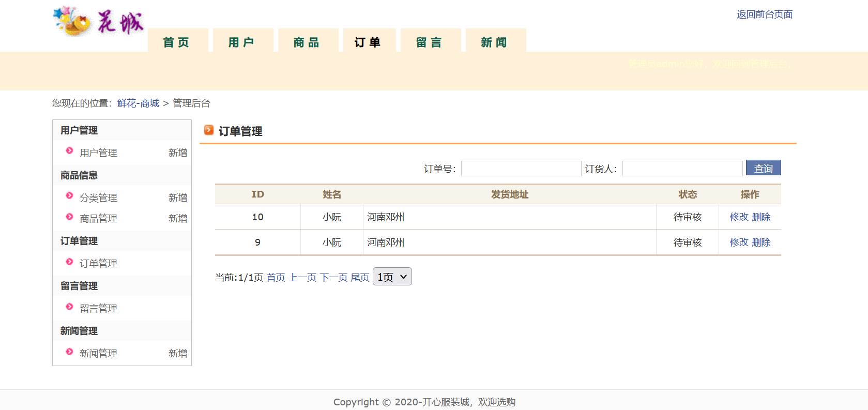Screen dimensions: 868x410
Task: Jump to 首页 in pagination
Action: pyautogui.click(x=276, y=278)
